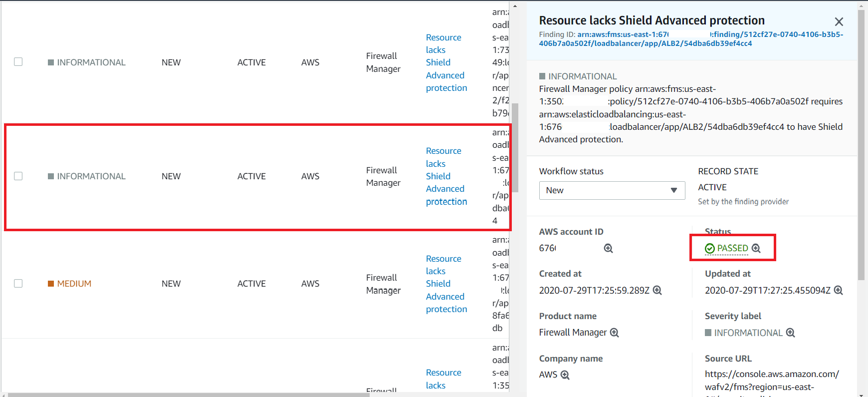Check the highlighted INFORMATIONAL finding row checkbox
Viewport: 868px width, 397px height.
(x=18, y=176)
